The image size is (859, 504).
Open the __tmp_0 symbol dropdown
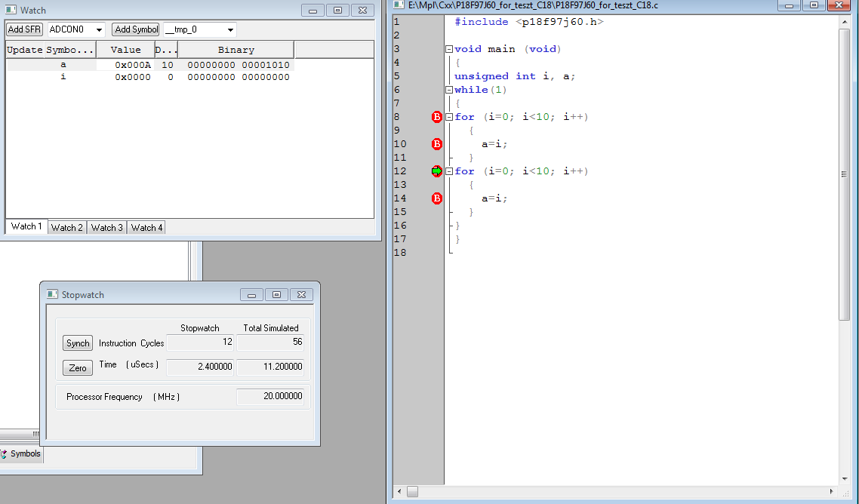click(x=231, y=29)
